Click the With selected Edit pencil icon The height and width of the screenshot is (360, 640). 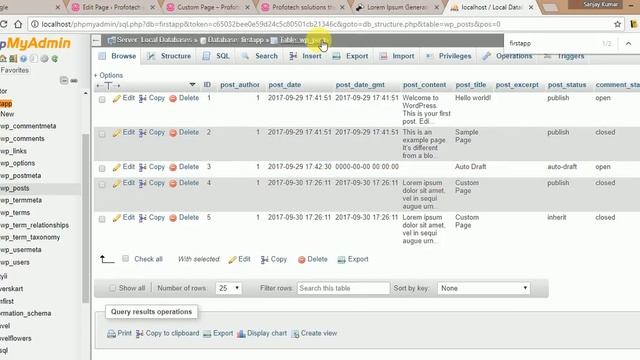[232, 260]
